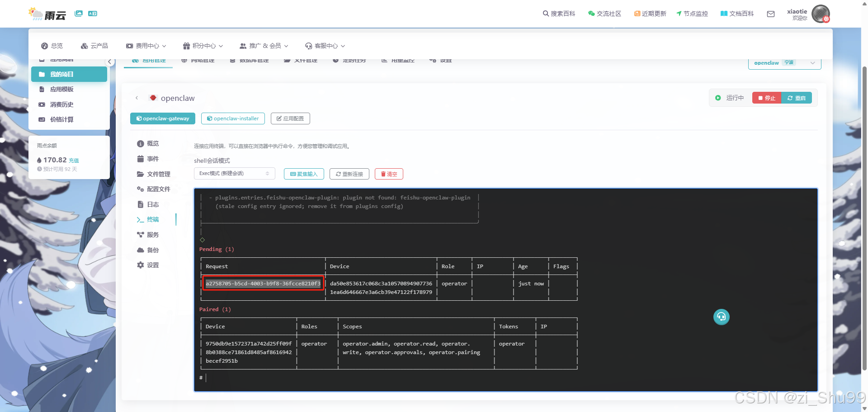868x412 pixels.
Task: Go back using the arrow beside openclaw
Action: point(137,98)
